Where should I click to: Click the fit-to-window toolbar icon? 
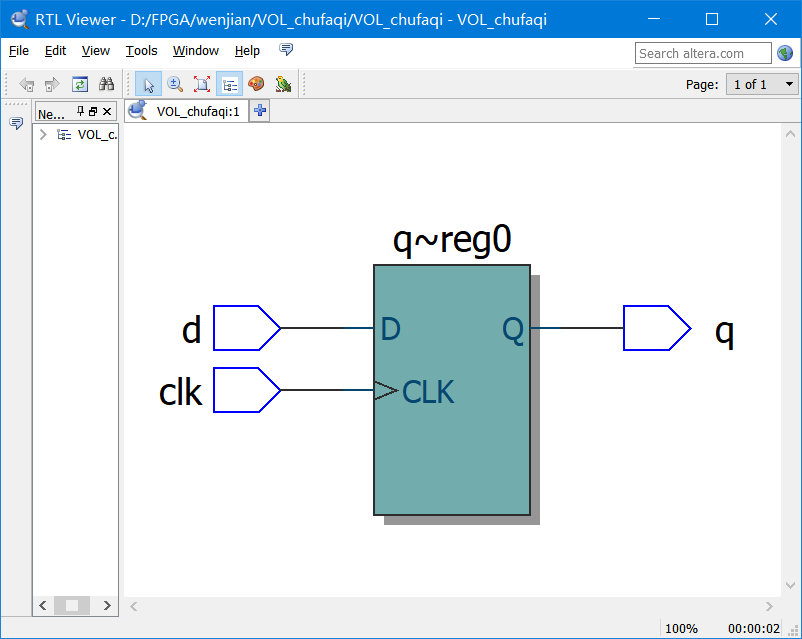[x=202, y=84]
